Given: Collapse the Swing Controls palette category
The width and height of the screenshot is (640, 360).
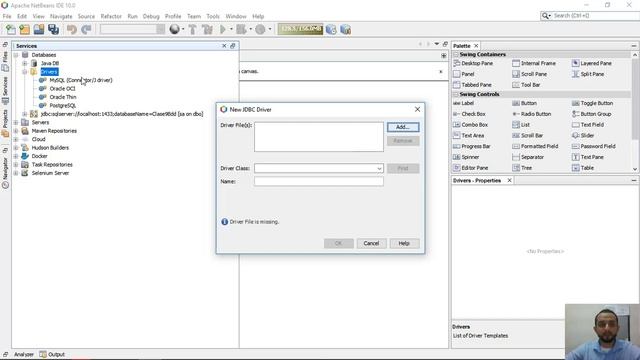Looking at the screenshot, I should coord(456,94).
